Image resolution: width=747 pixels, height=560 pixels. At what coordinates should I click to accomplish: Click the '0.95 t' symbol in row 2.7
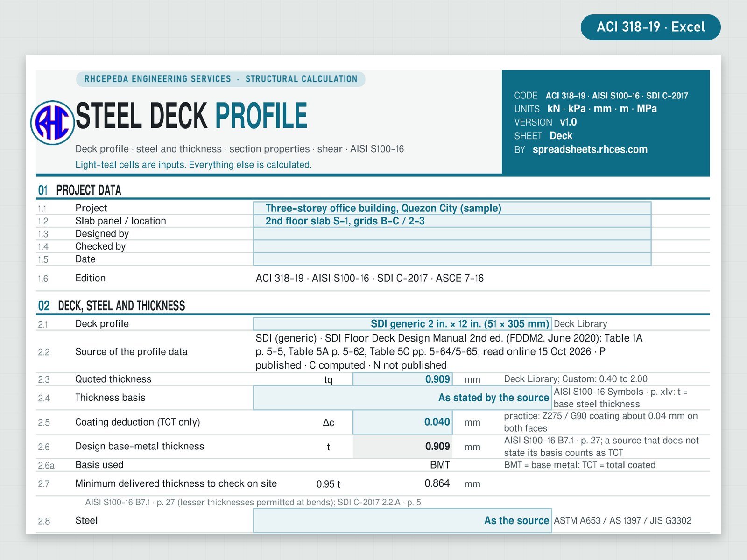328,484
